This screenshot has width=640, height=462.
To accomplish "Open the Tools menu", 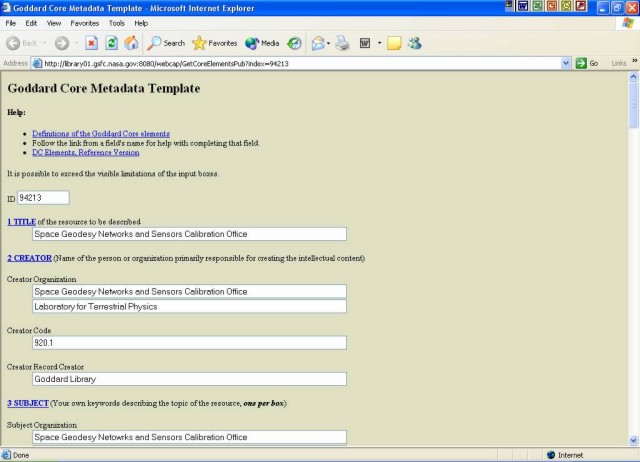I will 116,23.
